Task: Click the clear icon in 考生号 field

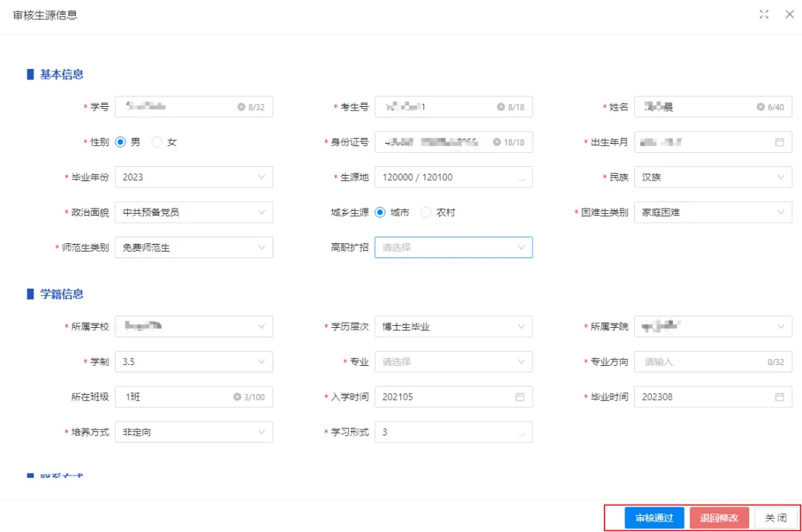Action: point(501,107)
